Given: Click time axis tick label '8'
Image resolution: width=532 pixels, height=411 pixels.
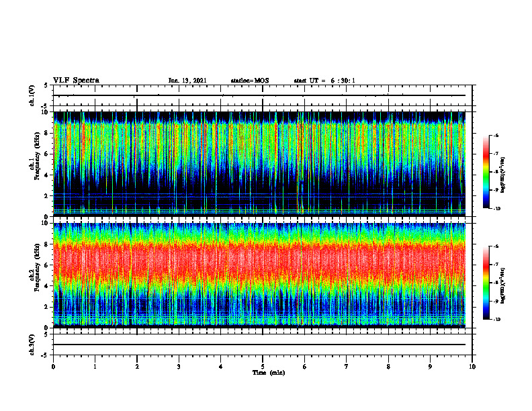Looking at the screenshot, I should pos(388,367).
